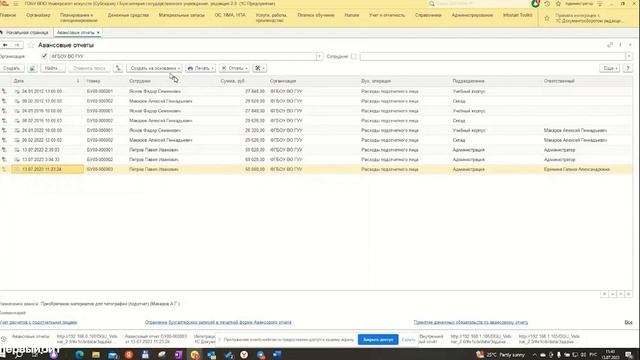Viewport: 640px width, 360px height.
Task: Open link Принятие денежных обязательств по авансовому отчету
Action: (x=471, y=322)
